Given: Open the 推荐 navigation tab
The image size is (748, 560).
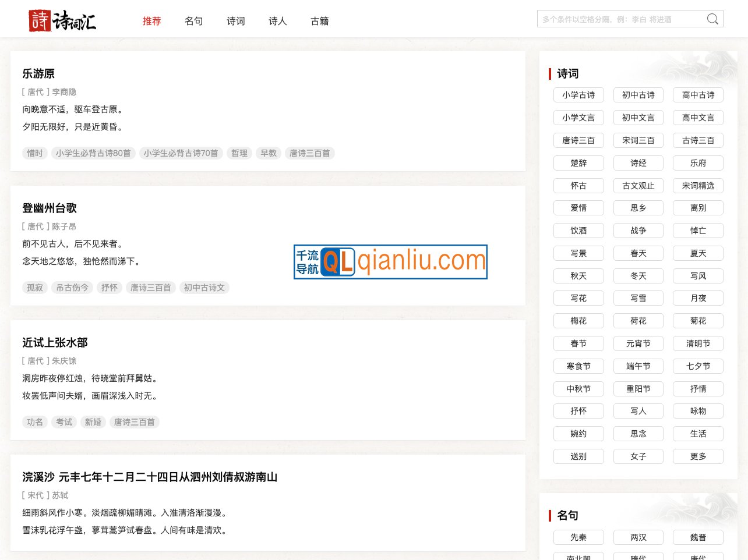Looking at the screenshot, I should 151,21.
